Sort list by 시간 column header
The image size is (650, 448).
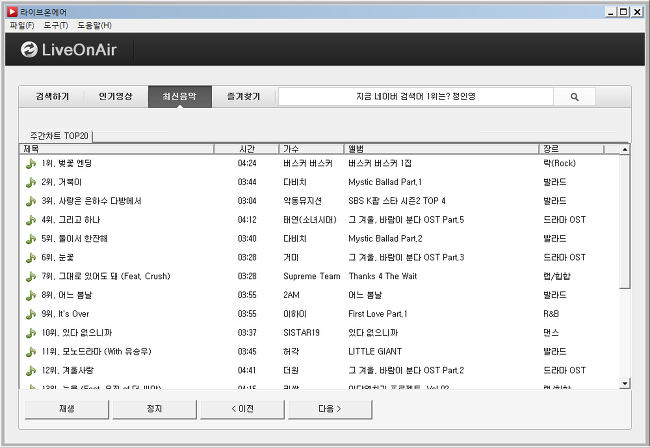coord(247,149)
